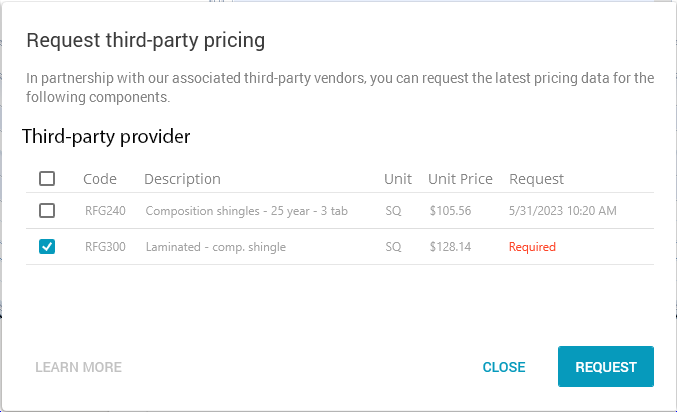Open the LEARN MORE link
Viewport: 677px width, 412px height.
(78, 367)
